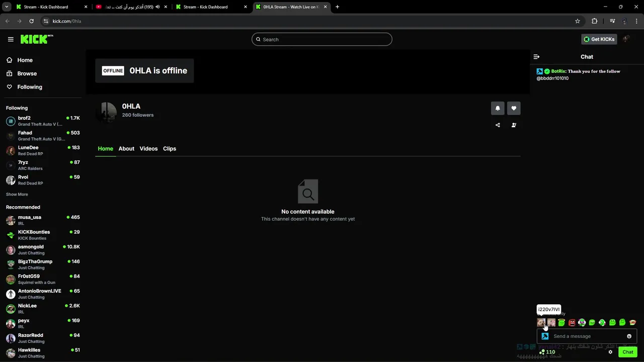Open chat settings gear
This screenshot has height=362, width=644.
click(x=610, y=352)
